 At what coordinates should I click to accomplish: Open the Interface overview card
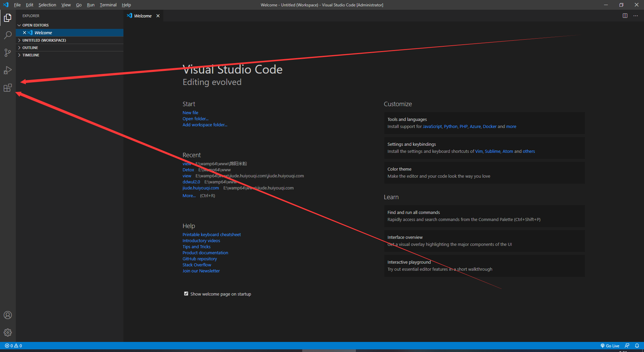(484, 241)
